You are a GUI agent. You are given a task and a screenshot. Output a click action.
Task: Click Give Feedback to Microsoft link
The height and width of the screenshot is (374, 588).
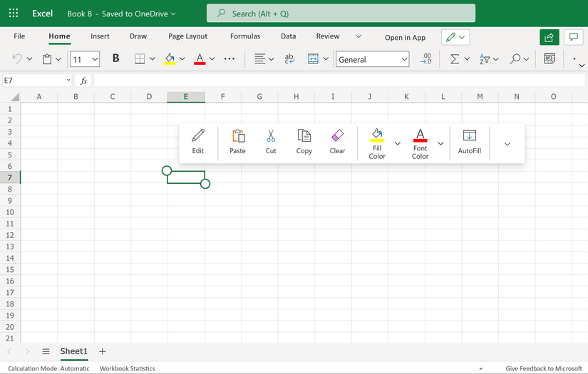click(x=543, y=368)
